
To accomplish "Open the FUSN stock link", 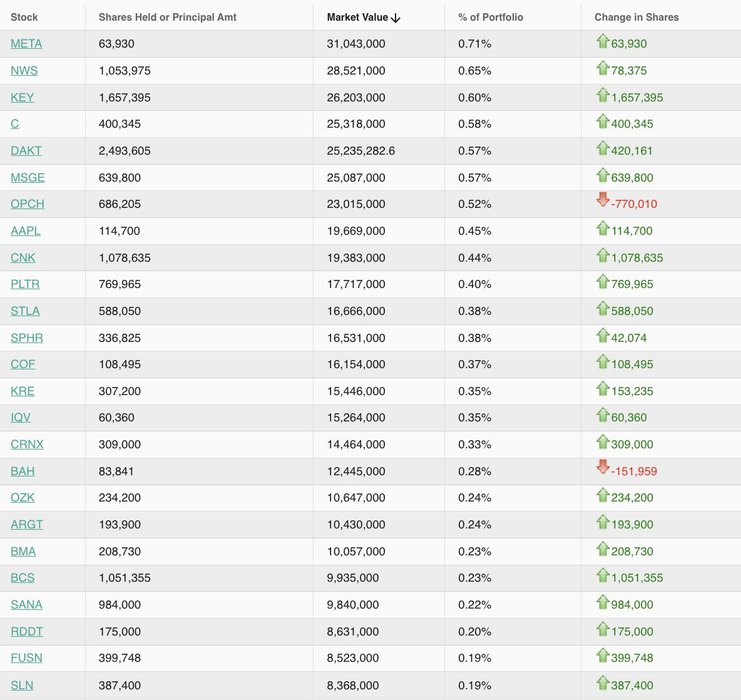I will click(x=26, y=658).
